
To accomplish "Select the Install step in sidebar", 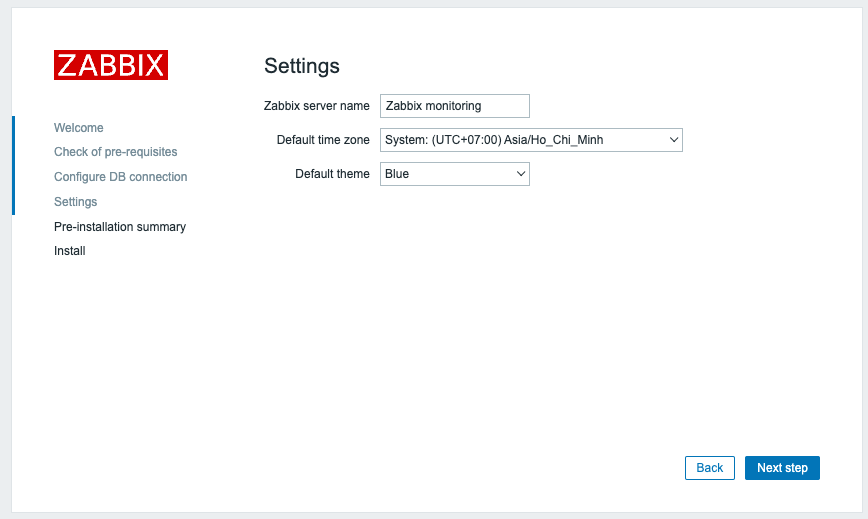I will (x=70, y=251).
